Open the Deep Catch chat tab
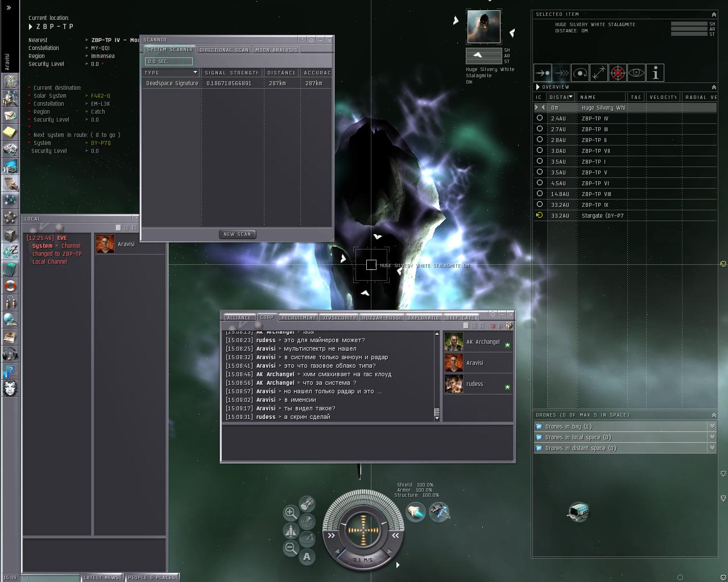The width and height of the screenshot is (728, 582). point(461,318)
